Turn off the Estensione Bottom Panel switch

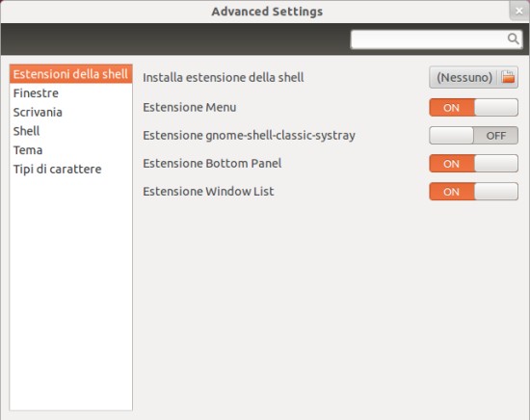(x=473, y=164)
